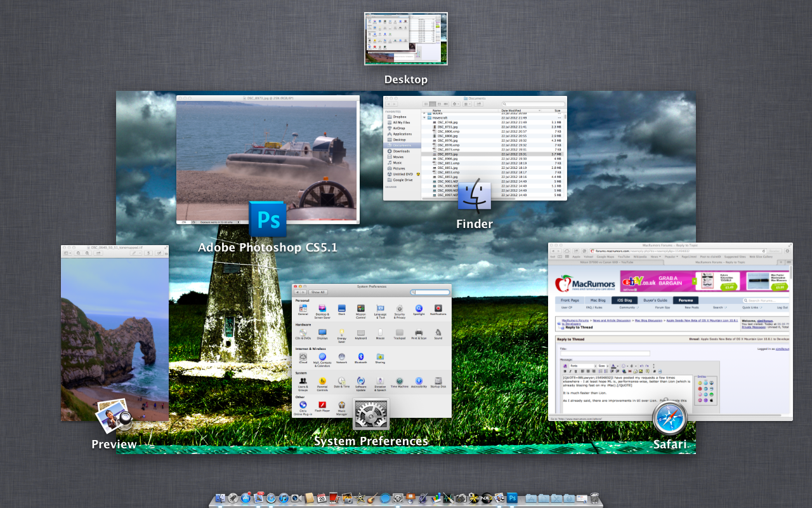This screenshot has height=508, width=812.
Task: Open Displays preference pane
Action: coord(322,334)
